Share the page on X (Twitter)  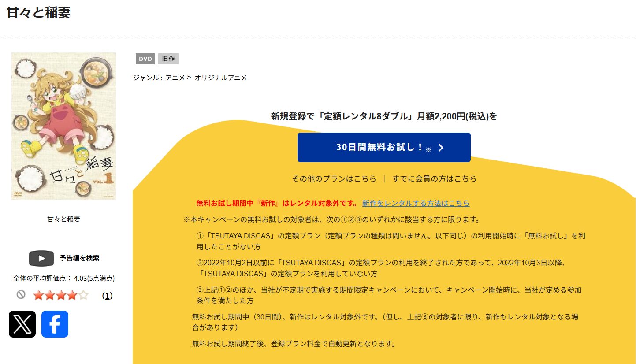pos(22,324)
